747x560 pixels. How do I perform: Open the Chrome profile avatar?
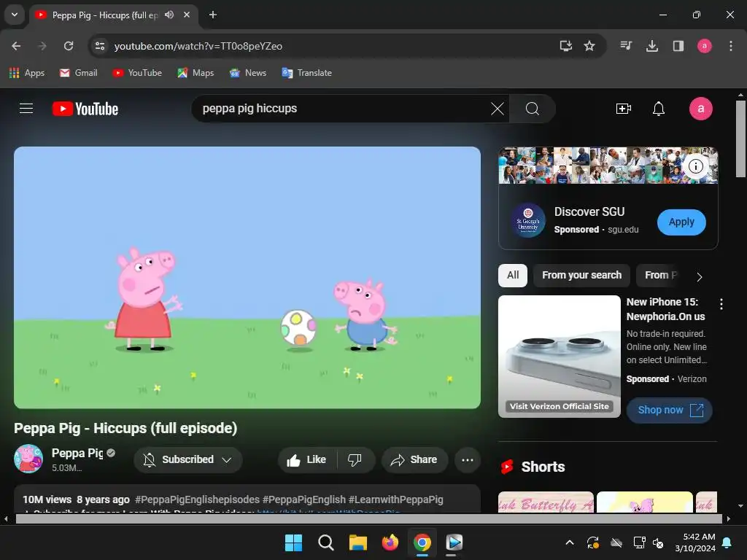(704, 46)
